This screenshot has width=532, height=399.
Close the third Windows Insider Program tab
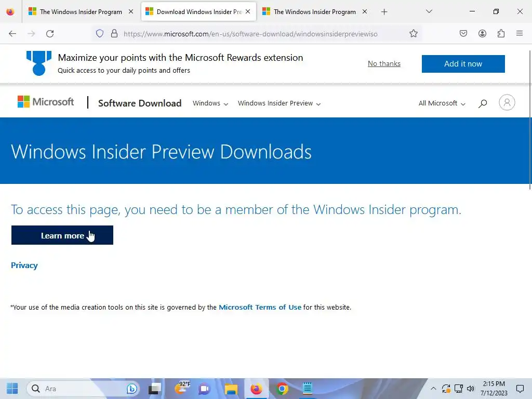(365, 12)
